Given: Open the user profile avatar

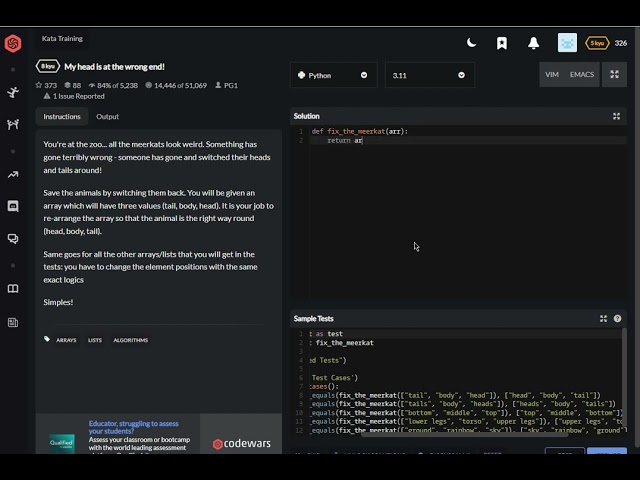Looking at the screenshot, I should point(567,42).
